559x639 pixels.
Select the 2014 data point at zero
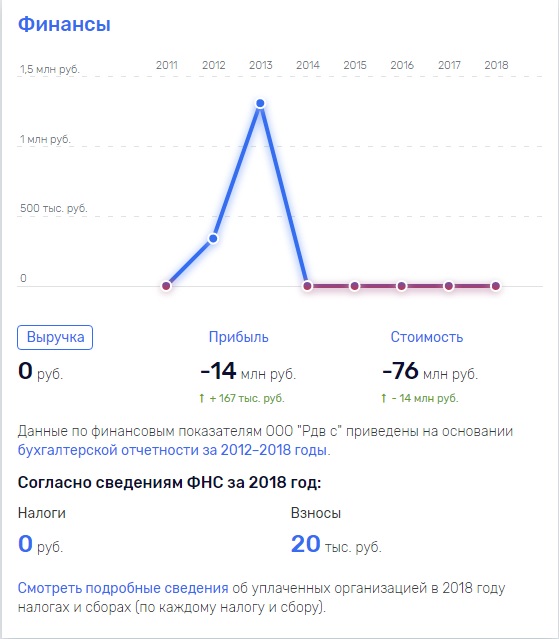(308, 286)
